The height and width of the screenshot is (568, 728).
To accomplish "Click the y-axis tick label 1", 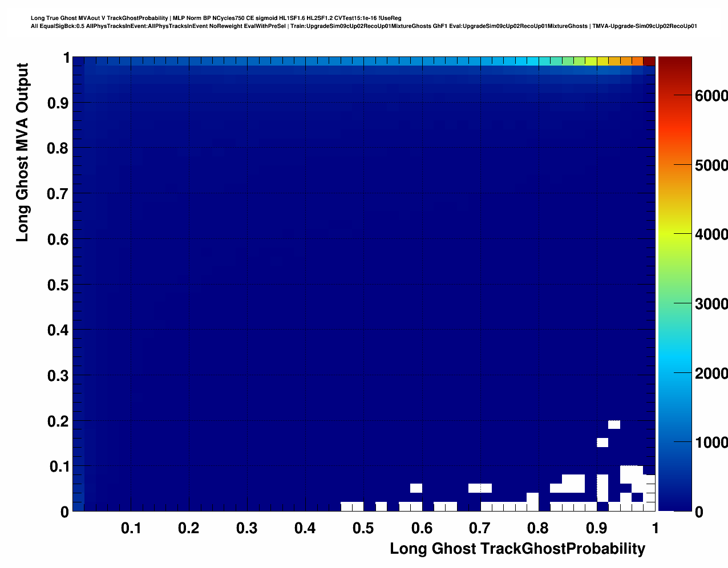I will coord(66,58).
